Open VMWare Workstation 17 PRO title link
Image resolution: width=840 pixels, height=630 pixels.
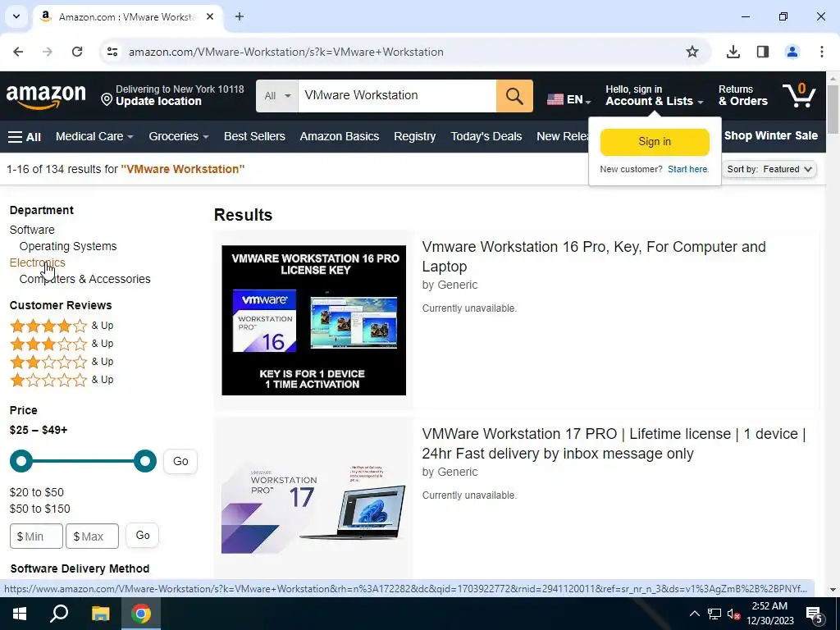[614, 444]
